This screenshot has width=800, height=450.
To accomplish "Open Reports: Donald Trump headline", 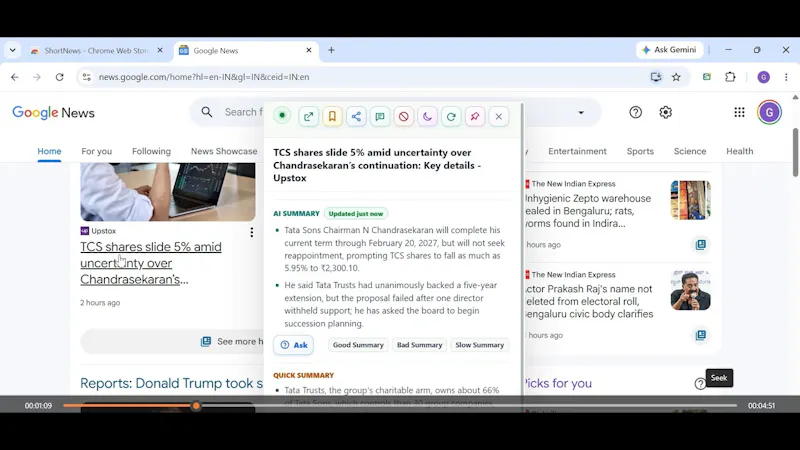I will [x=171, y=383].
